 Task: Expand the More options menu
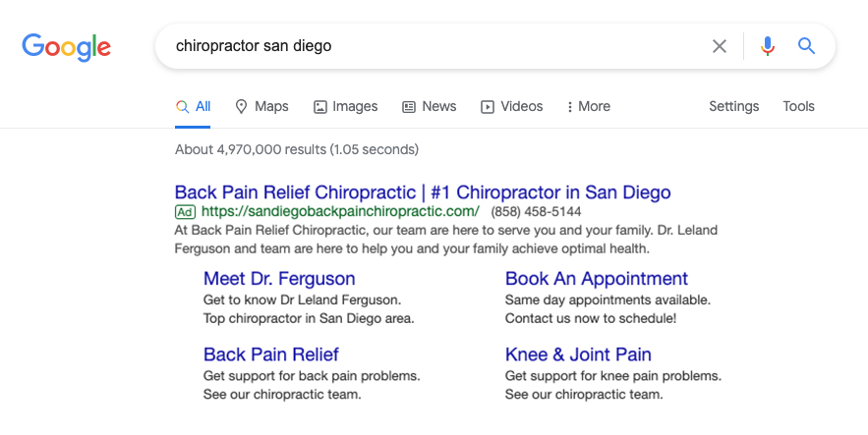[x=589, y=106]
